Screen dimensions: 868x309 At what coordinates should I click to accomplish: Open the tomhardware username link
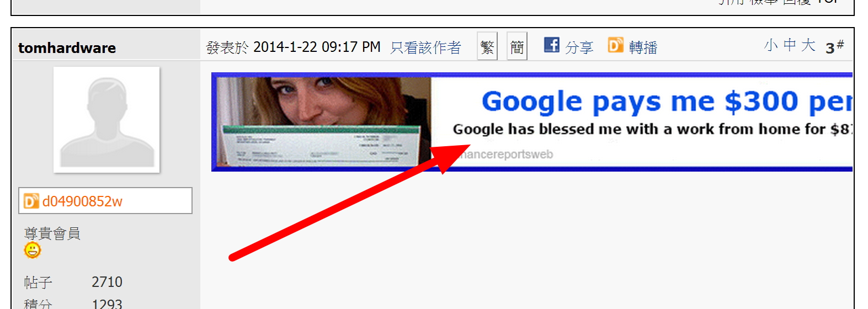pyautogui.click(x=67, y=48)
